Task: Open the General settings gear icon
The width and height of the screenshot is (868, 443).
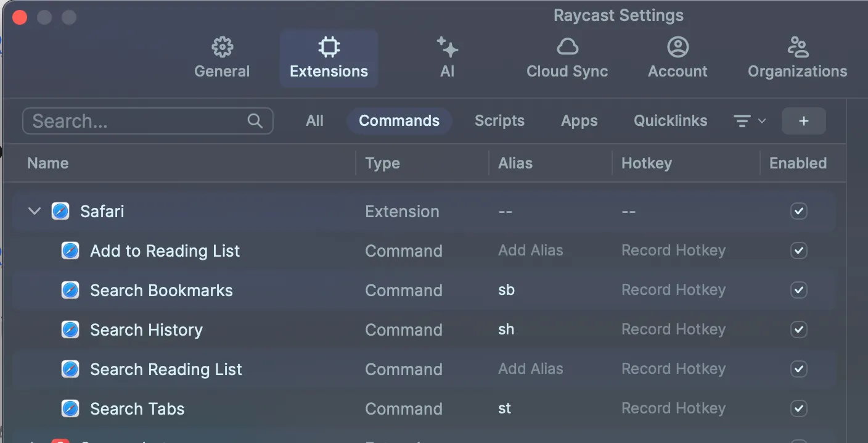Action: point(222,47)
